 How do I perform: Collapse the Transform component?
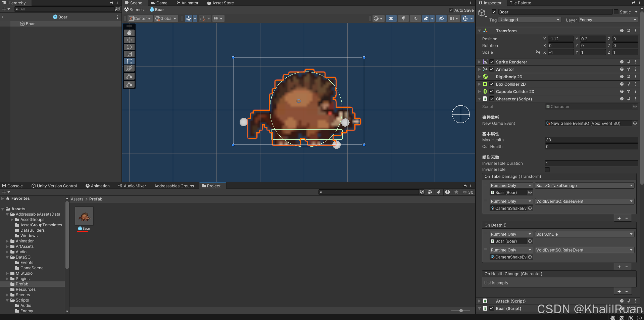(x=480, y=31)
